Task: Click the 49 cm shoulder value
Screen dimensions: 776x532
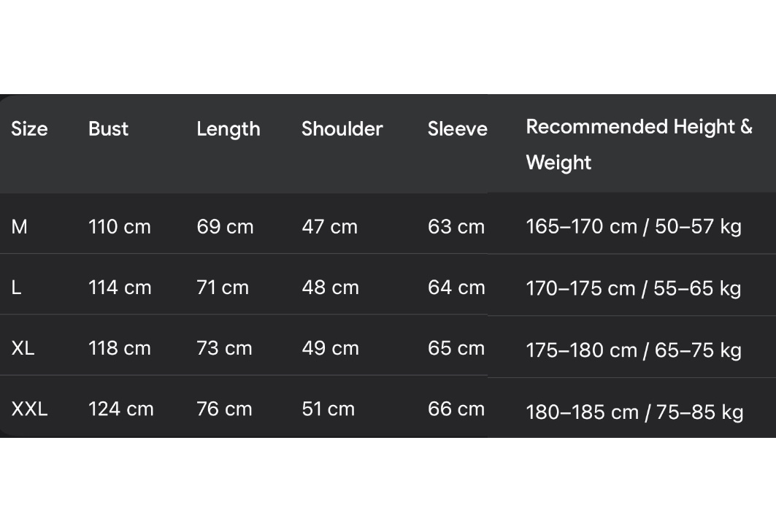Action: pos(330,348)
